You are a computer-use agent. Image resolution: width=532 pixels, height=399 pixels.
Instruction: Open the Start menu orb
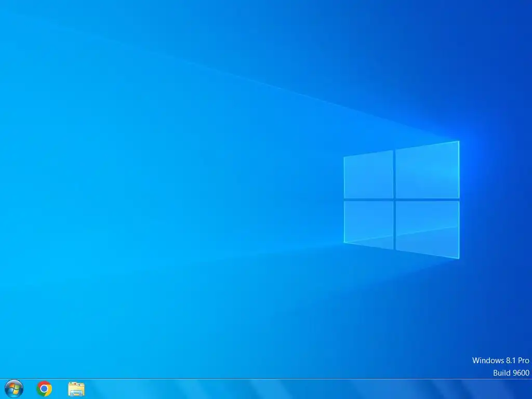(x=14, y=389)
